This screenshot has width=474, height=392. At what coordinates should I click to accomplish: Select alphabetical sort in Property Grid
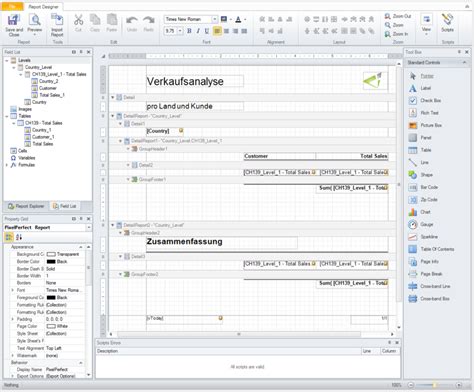[19, 237]
